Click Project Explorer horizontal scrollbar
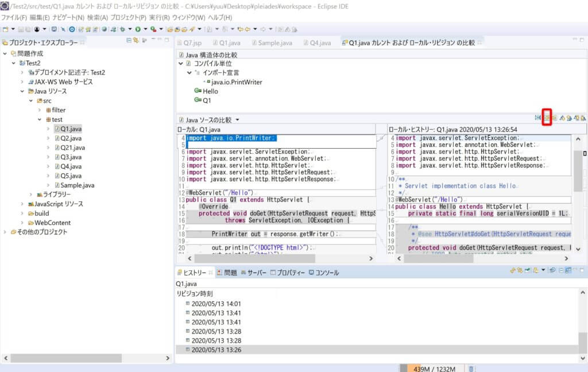This screenshot has height=372, width=588. (x=67, y=358)
